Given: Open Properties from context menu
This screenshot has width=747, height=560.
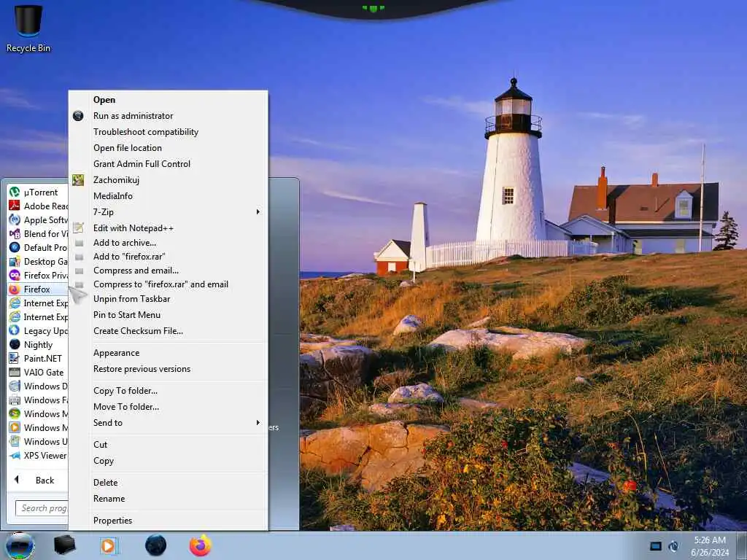Looking at the screenshot, I should (112, 521).
